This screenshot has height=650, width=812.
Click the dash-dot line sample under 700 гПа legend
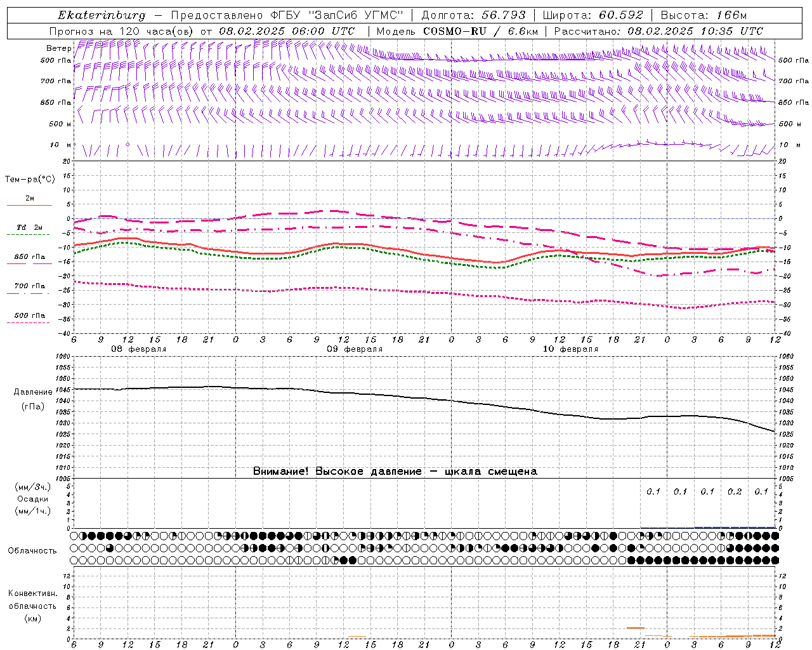(28, 293)
